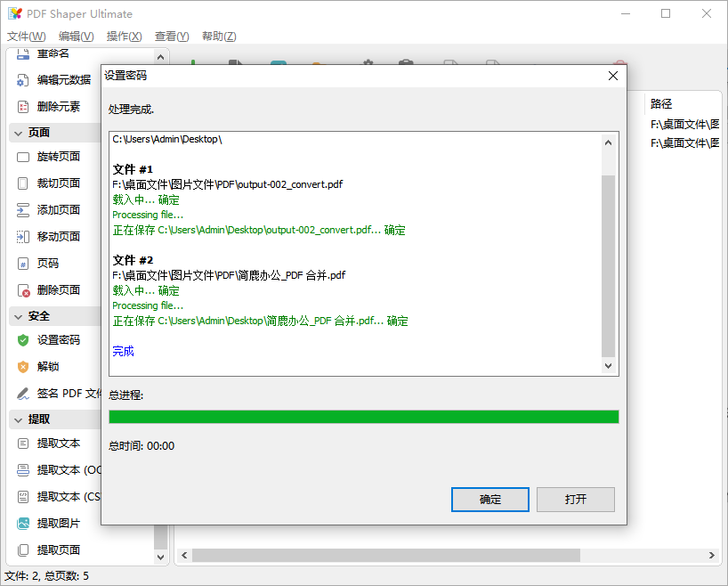The image size is (728, 586).
Task: Select the Page Numbers tool (页码)
Action: pyautogui.click(x=49, y=263)
